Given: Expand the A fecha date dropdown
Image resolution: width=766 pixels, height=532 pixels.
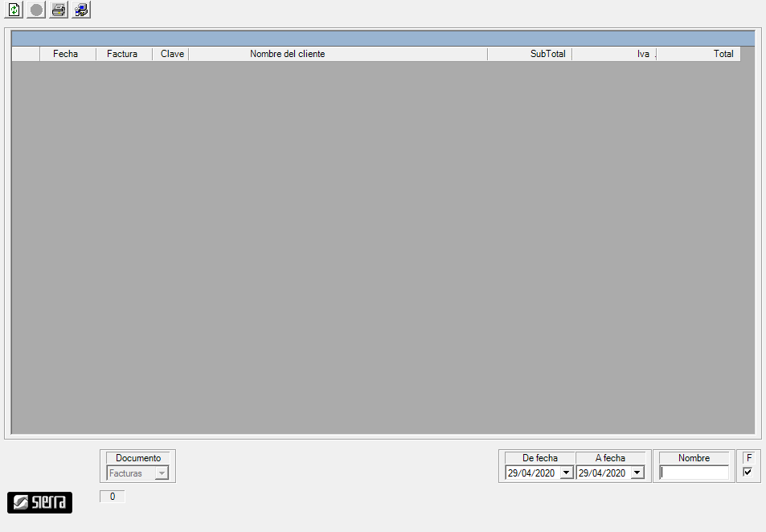Looking at the screenshot, I should 637,473.
